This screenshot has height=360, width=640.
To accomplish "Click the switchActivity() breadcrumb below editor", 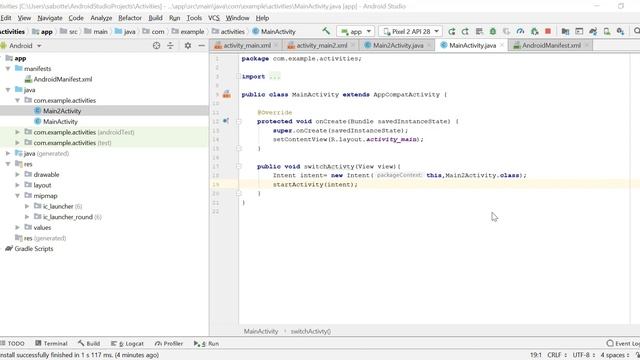I will point(311,331).
